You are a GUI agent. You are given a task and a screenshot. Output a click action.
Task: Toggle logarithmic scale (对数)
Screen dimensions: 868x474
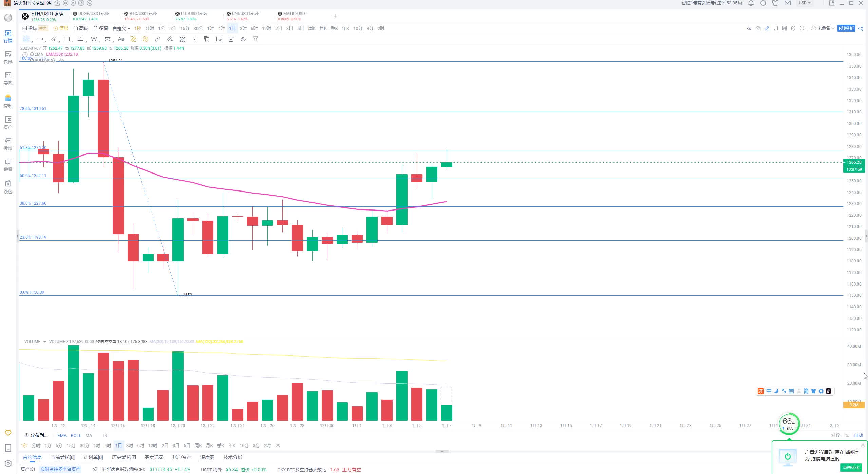click(835, 435)
